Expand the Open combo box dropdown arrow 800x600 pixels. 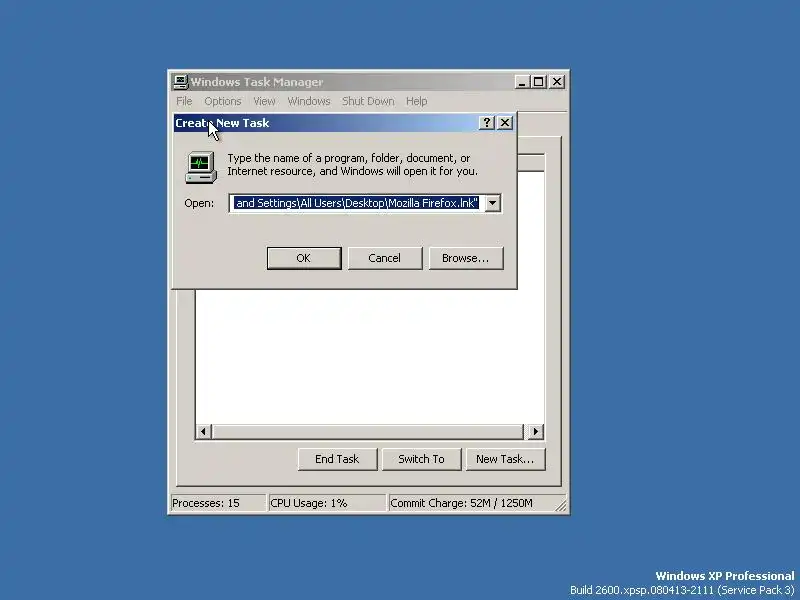pyautogui.click(x=492, y=203)
